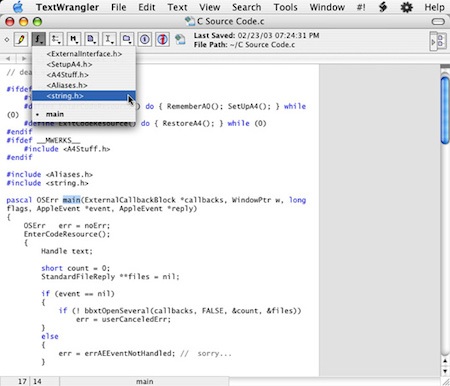
Task: Open the Text menu
Action: click(177, 7)
